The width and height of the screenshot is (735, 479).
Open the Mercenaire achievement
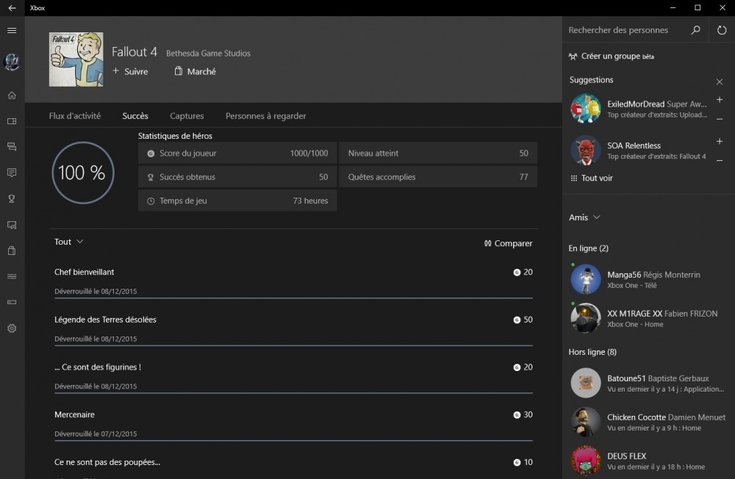pos(293,424)
